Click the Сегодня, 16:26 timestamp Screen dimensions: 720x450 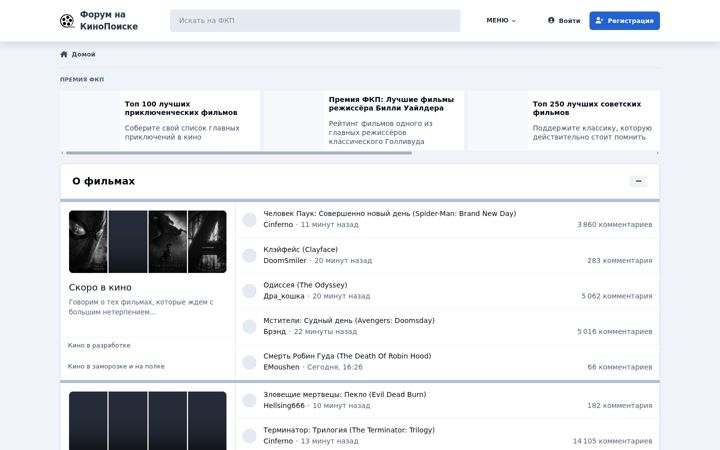tap(335, 367)
